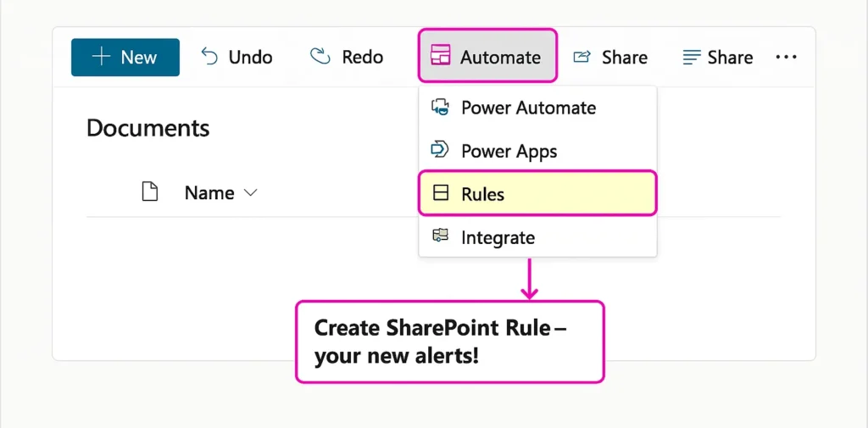Viewport: 868px width, 428px height.
Task: Click the file type column icon
Action: 150,192
